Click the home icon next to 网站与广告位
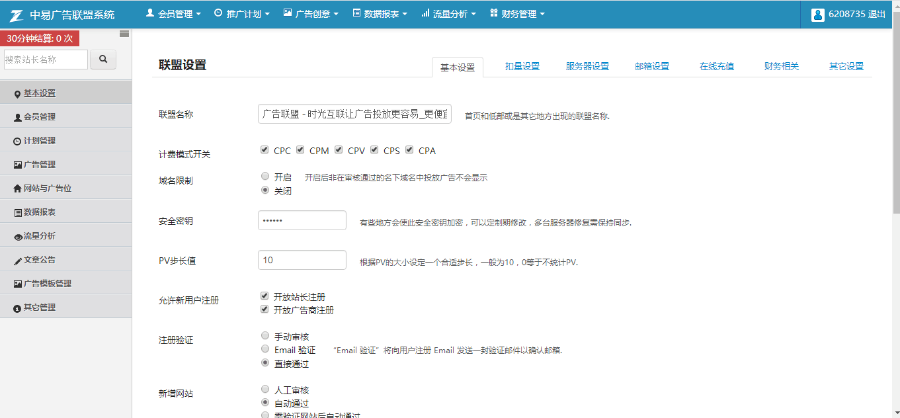This screenshot has width=900, height=418. click(x=17, y=189)
